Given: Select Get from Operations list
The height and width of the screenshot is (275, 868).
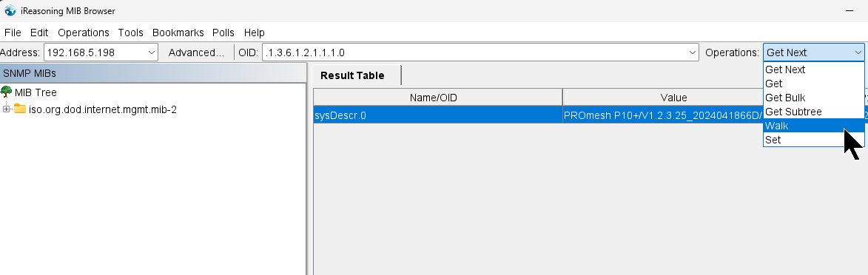Looking at the screenshot, I should tap(814, 84).
